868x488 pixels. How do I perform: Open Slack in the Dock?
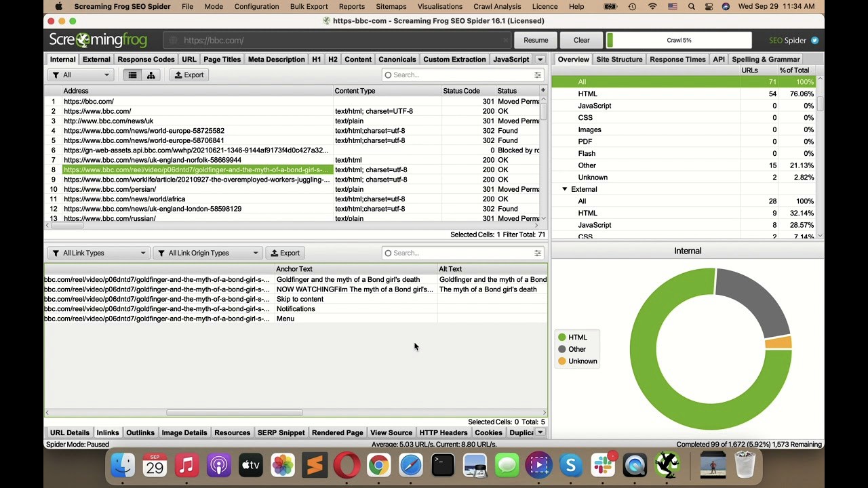pos(603,466)
